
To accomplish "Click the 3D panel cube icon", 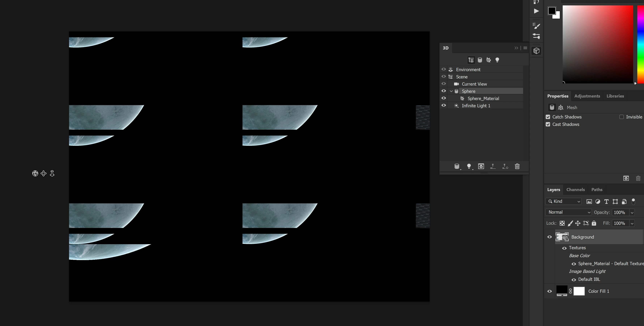I will point(536,51).
